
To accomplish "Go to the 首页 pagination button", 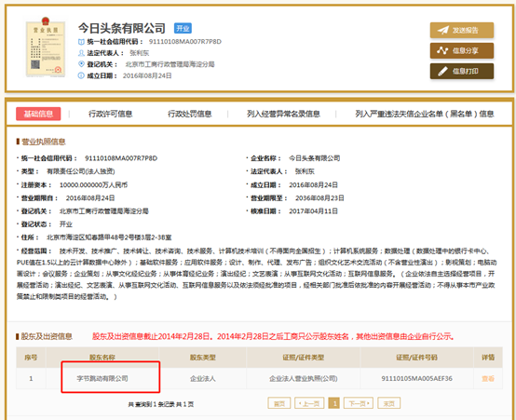I will [279, 403].
